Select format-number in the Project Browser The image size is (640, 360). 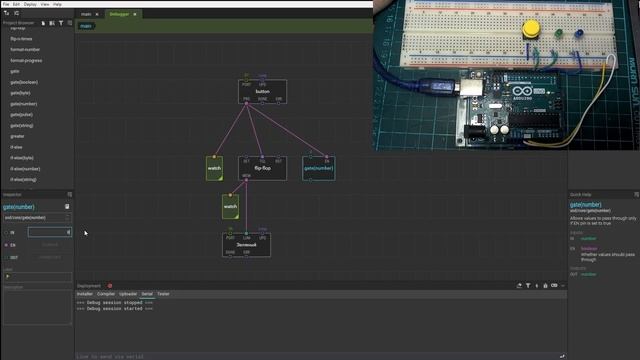tap(25, 49)
